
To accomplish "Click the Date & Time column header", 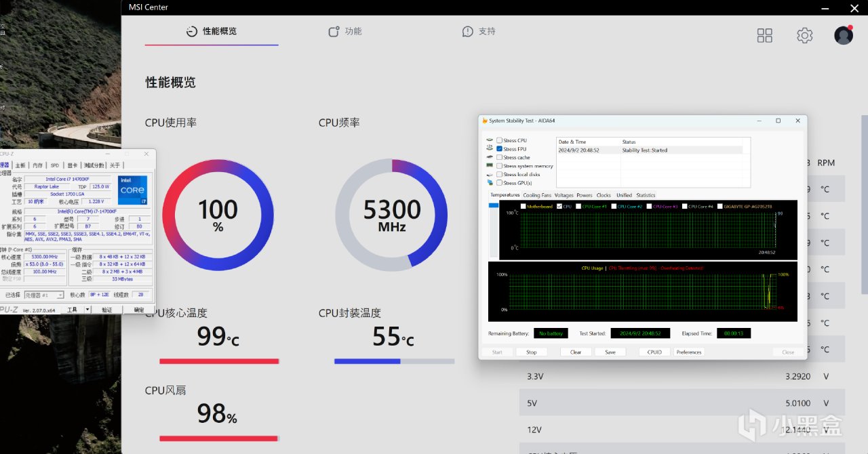I will [x=588, y=142].
